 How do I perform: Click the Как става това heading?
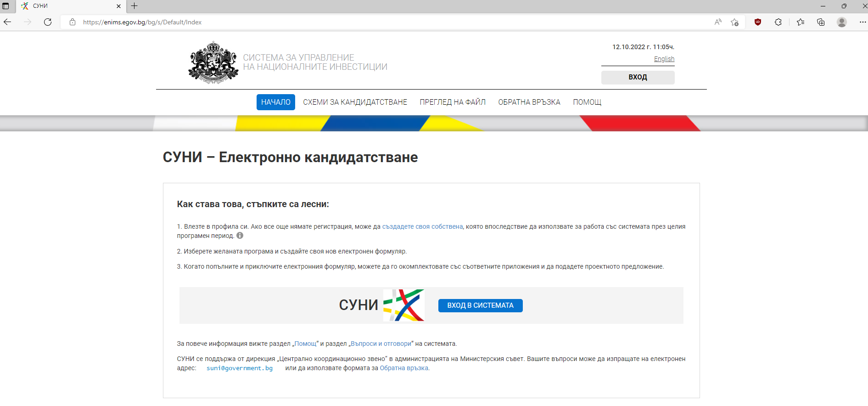pyautogui.click(x=253, y=204)
